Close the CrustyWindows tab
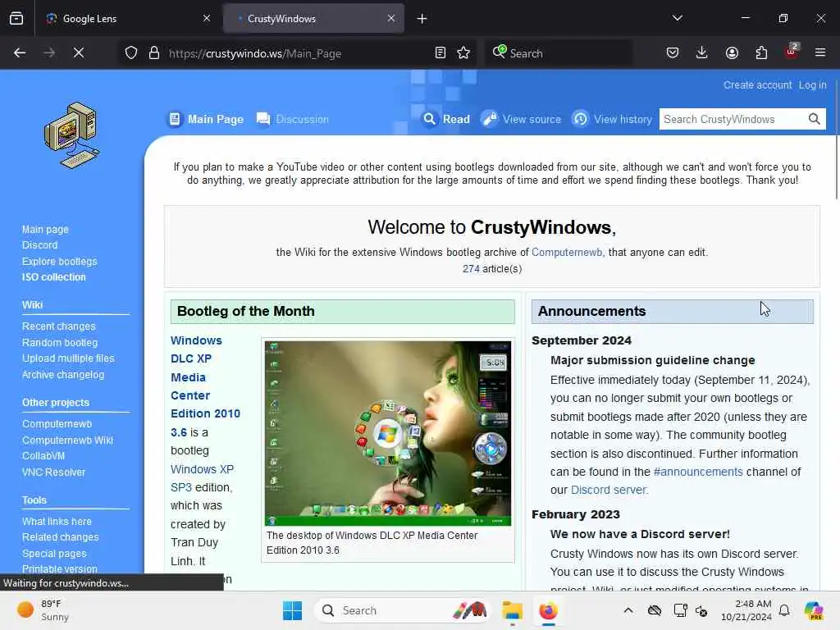 click(x=391, y=18)
